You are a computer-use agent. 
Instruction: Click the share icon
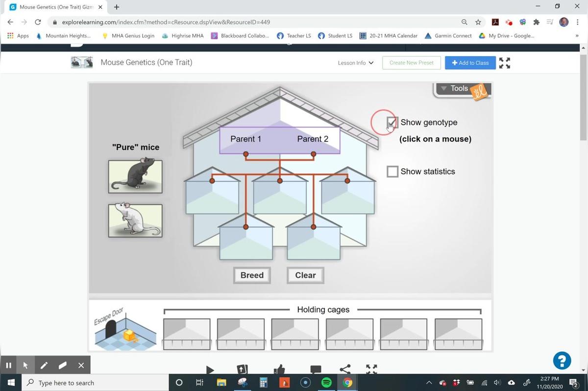click(x=345, y=369)
